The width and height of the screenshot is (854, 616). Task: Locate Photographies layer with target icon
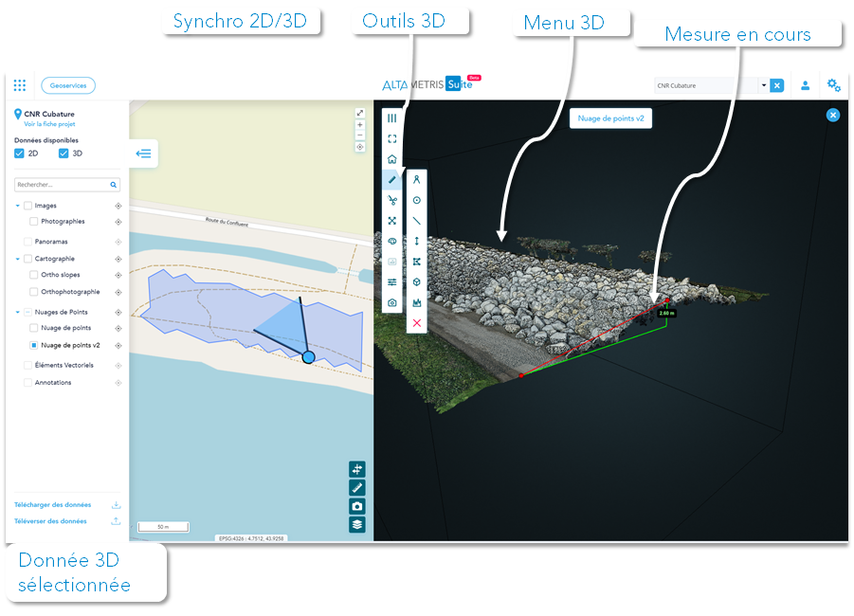pyautogui.click(x=118, y=222)
